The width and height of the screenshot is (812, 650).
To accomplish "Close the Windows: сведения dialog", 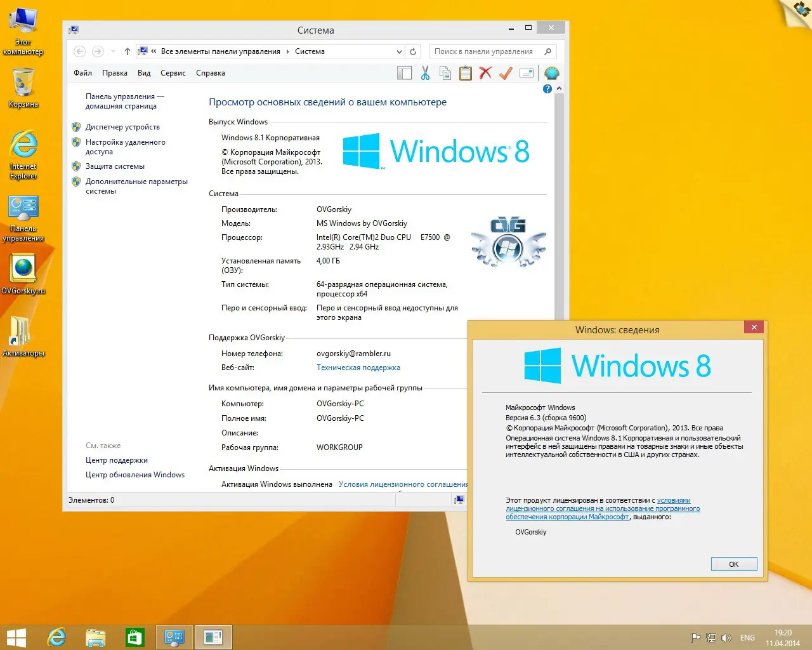I will point(754,328).
